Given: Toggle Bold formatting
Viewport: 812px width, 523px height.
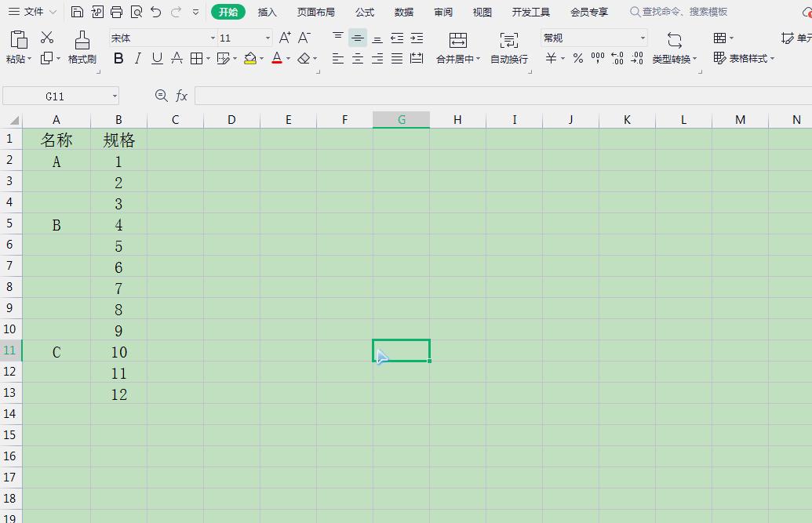Looking at the screenshot, I should 118,59.
